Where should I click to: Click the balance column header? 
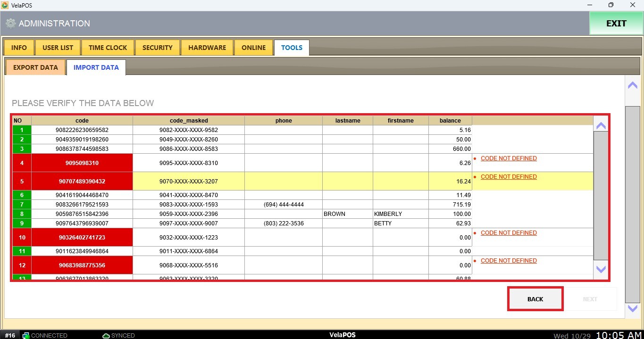(450, 121)
